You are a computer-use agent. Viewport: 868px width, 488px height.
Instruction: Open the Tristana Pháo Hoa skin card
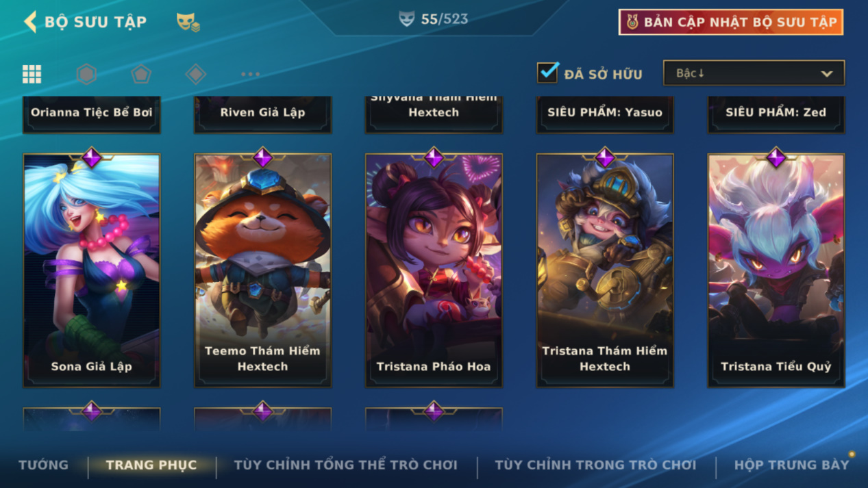[x=434, y=270]
